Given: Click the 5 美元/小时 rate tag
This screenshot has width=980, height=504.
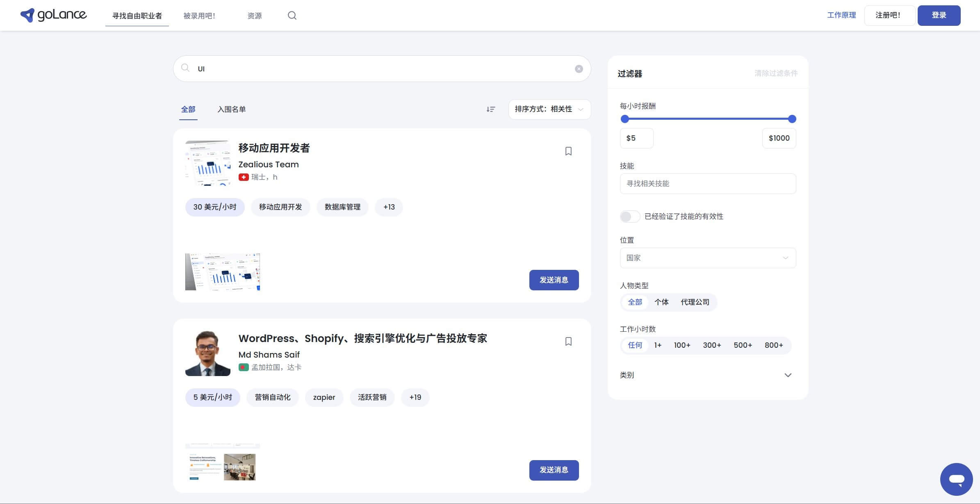Looking at the screenshot, I should coord(212,397).
